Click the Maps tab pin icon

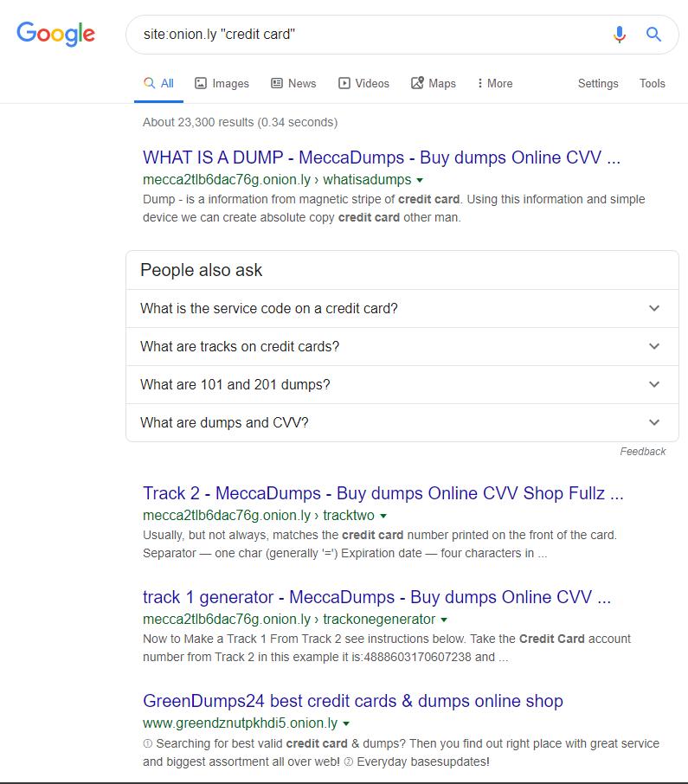(417, 83)
